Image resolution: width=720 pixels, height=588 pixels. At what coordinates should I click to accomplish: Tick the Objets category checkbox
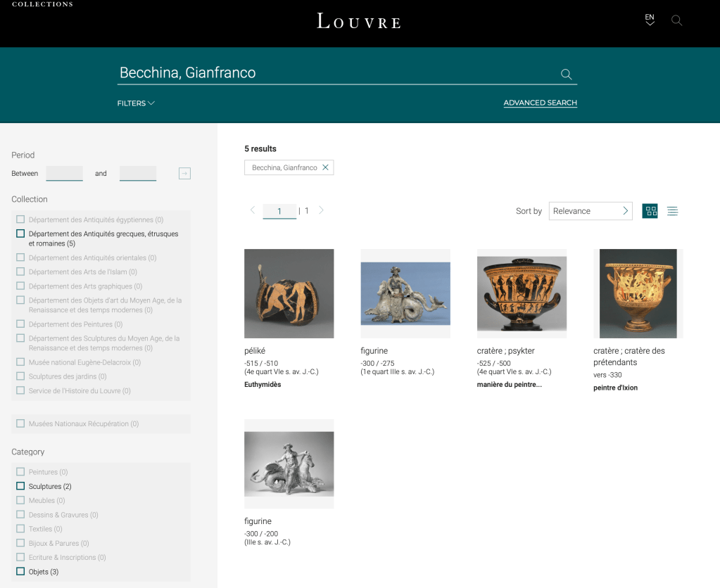point(20,572)
